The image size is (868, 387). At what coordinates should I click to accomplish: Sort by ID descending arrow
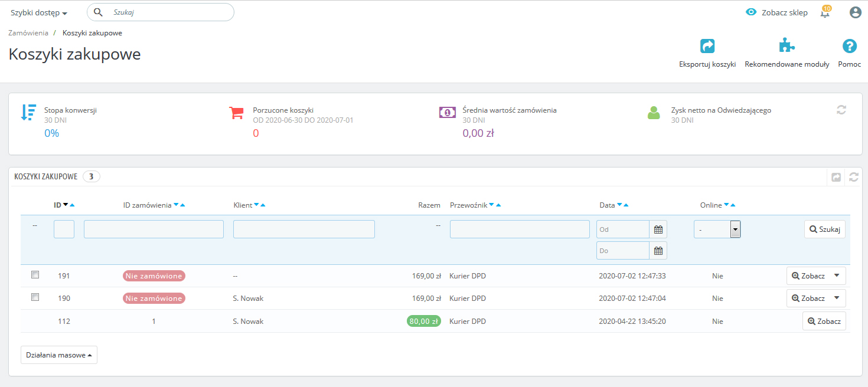(x=66, y=205)
